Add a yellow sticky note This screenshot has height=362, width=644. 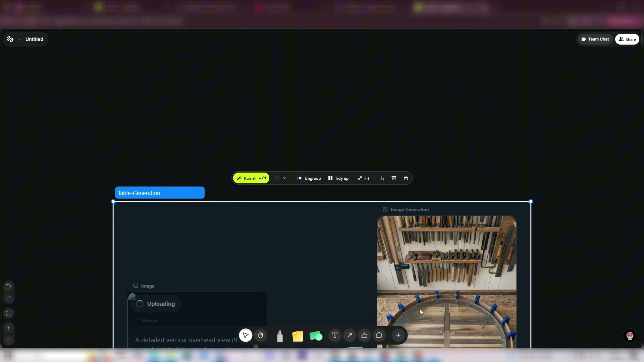pyautogui.click(x=298, y=336)
